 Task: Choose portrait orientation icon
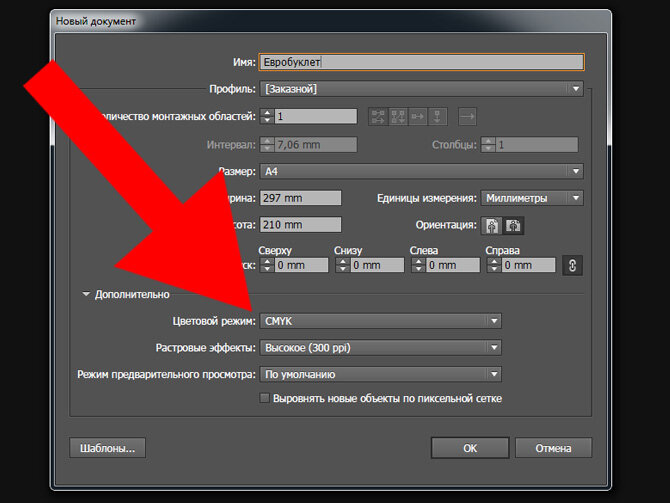pos(492,225)
